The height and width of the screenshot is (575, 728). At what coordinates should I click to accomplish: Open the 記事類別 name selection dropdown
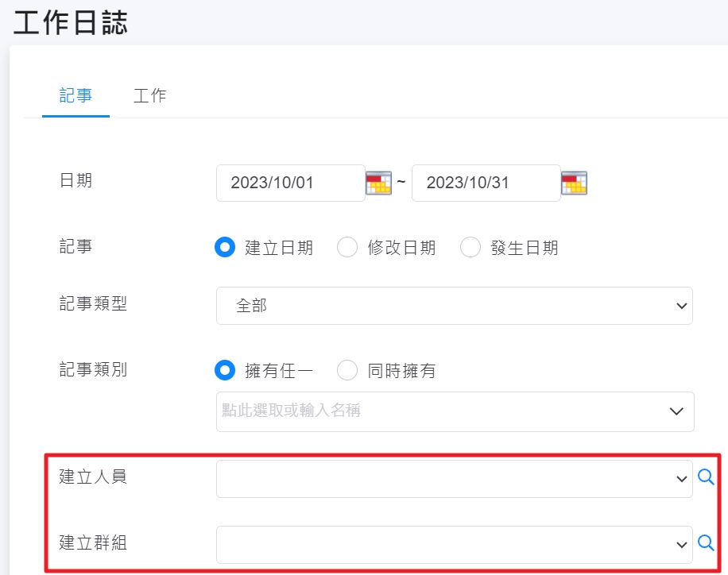(x=455, y=411)
